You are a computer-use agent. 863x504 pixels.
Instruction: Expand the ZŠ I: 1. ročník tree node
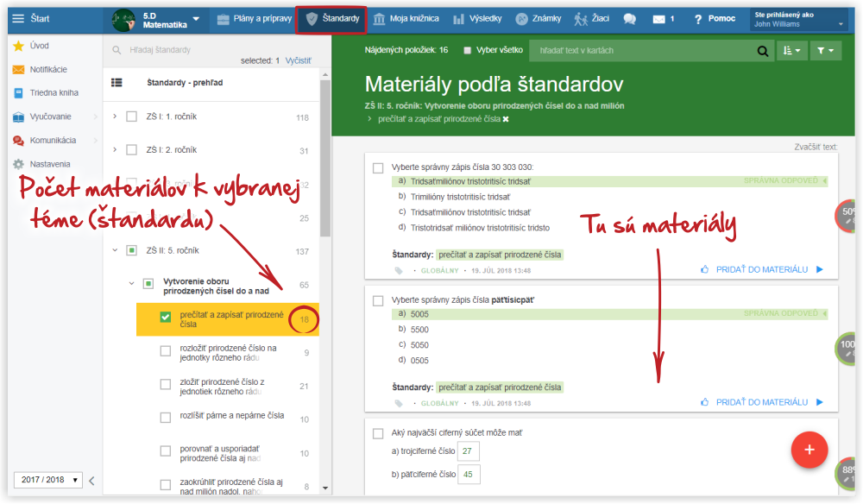click(115, 117)
